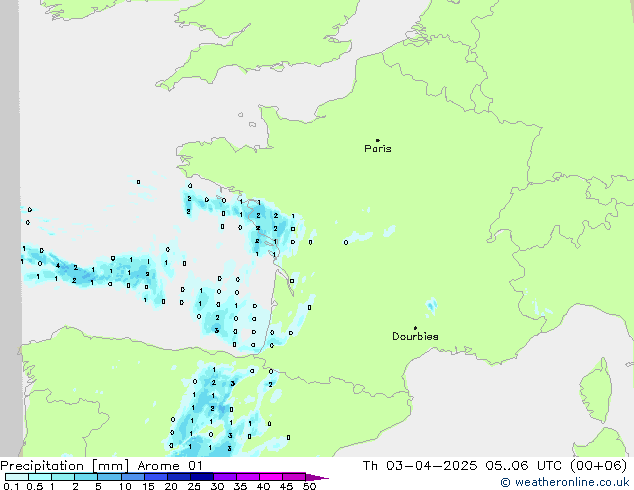
Task: Click the "Th 03-04-2025" date text
Action: pos(420,466)
